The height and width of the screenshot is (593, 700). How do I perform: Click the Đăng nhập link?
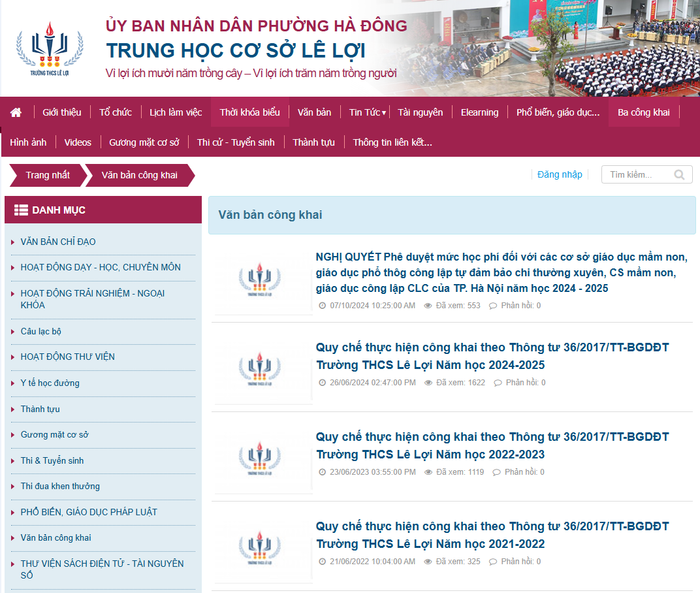click(560, 175)
